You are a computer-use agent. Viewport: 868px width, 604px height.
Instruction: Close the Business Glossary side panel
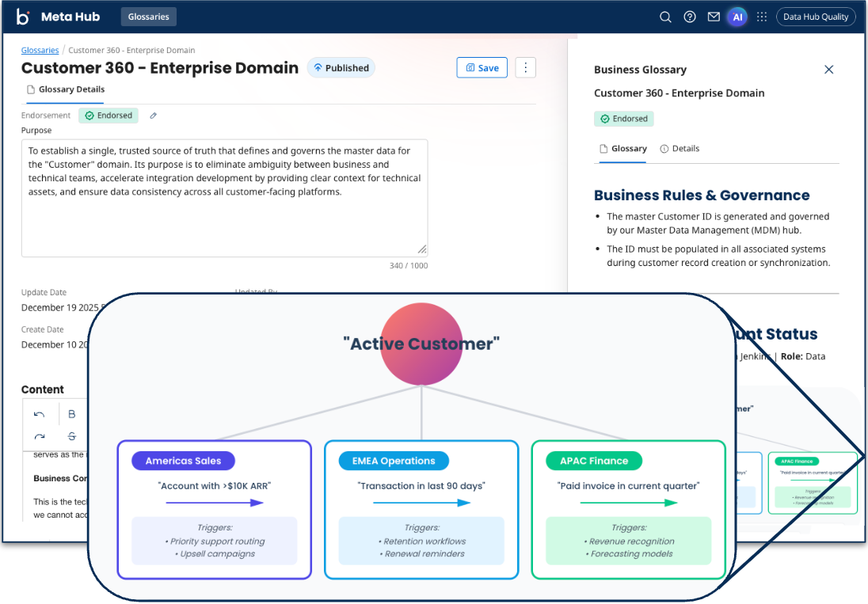[829, 70]
